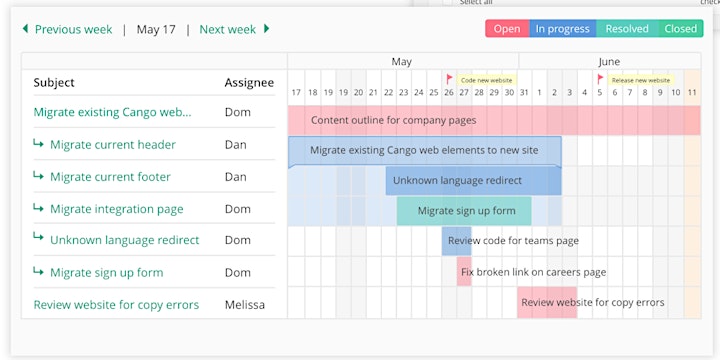Click subtask arrow icon beside Migrate sign up form

point(38,271)
